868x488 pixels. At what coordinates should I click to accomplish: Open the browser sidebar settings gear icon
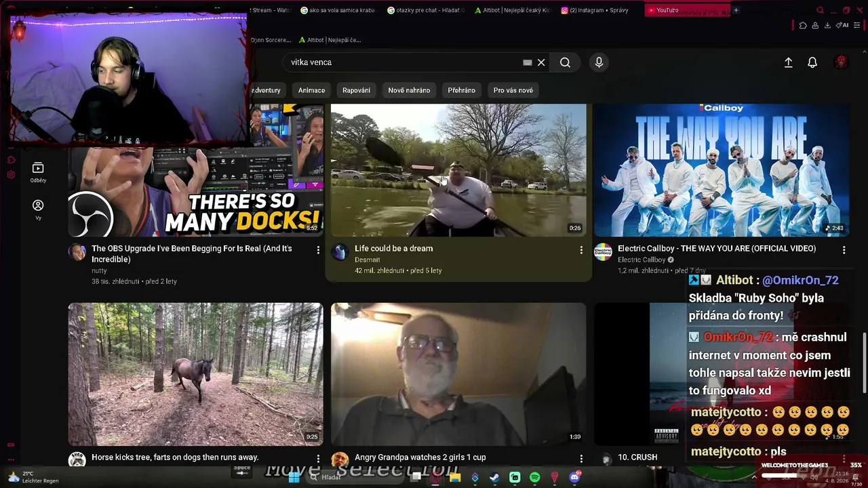[x=11, y=175]
